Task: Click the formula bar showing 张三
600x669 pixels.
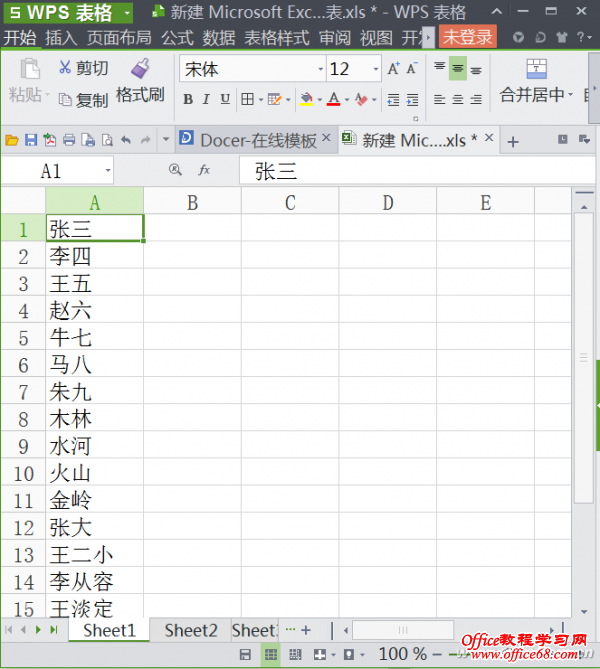Action: [x=417, y=171]
